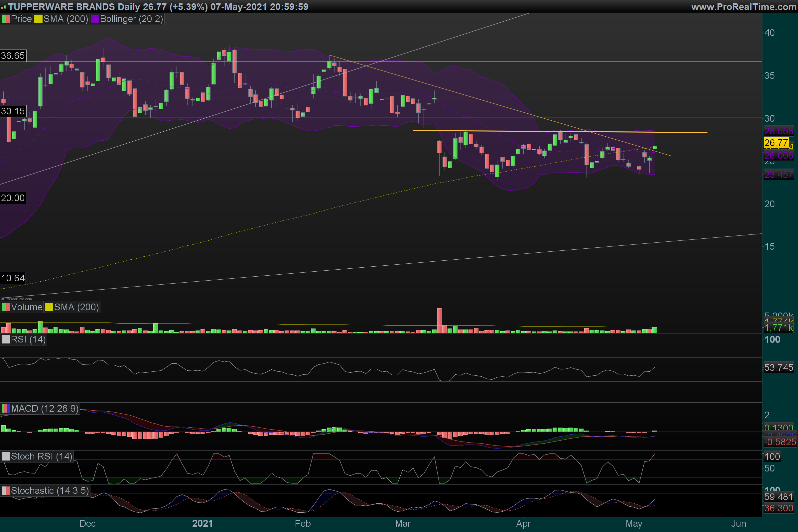The width and height of the screenshot is (798, 532).
Task: Click the 2021 label on time axis
Action: (x=202, y=523)
